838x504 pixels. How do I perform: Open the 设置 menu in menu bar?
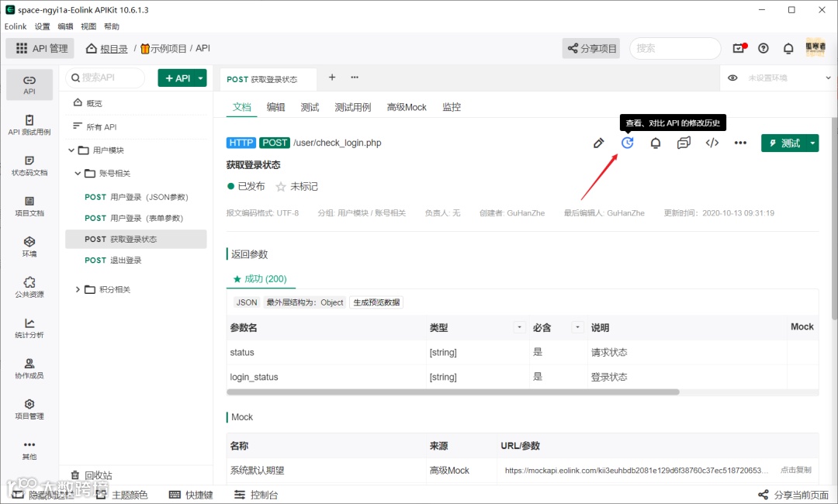pyautogui.click(x=42, y=26)
